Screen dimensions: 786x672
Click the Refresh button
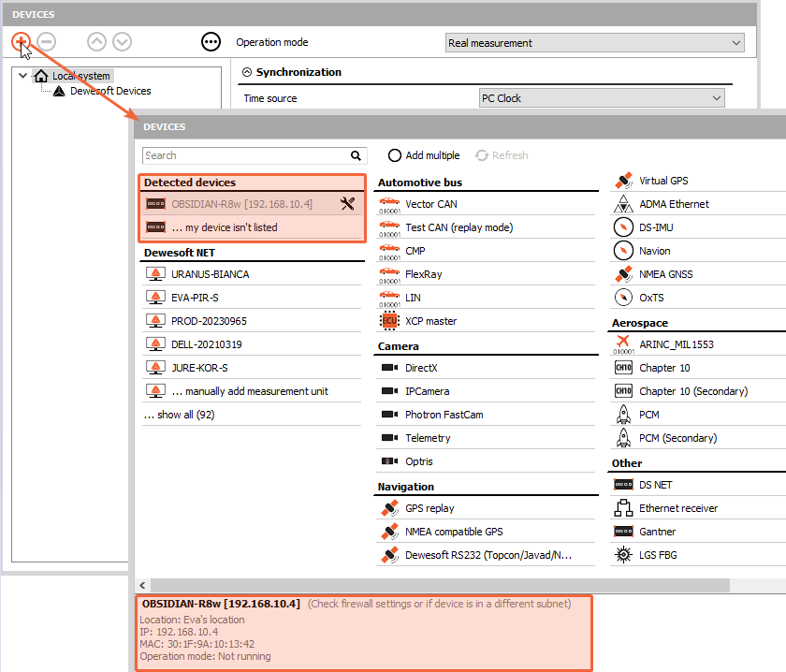(502, 155)
